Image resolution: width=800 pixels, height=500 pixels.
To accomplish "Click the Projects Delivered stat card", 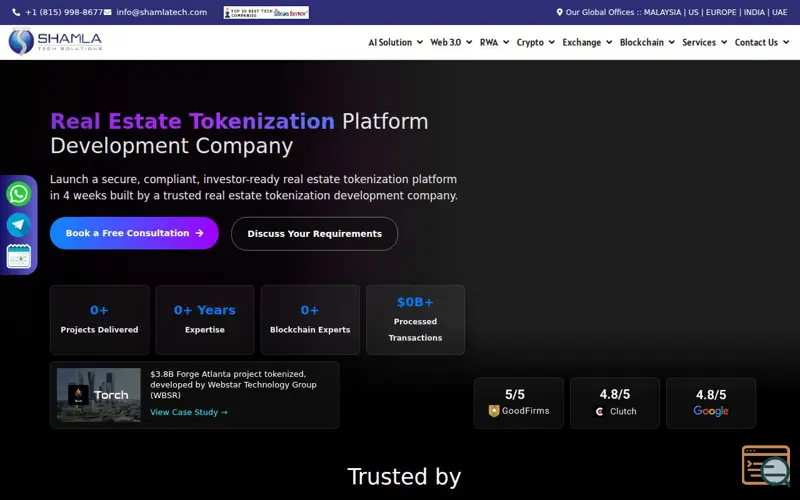I will click(x=99, y=320).
